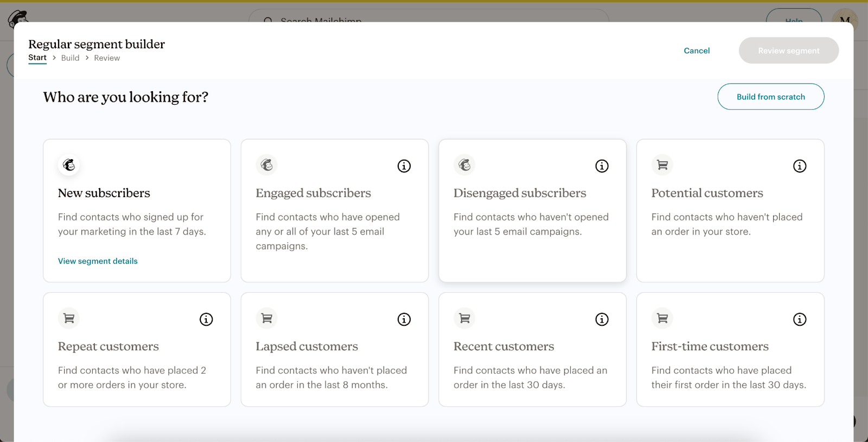Open View segment details link
Viewport: 868px width, 442px height.
point(98,261)
